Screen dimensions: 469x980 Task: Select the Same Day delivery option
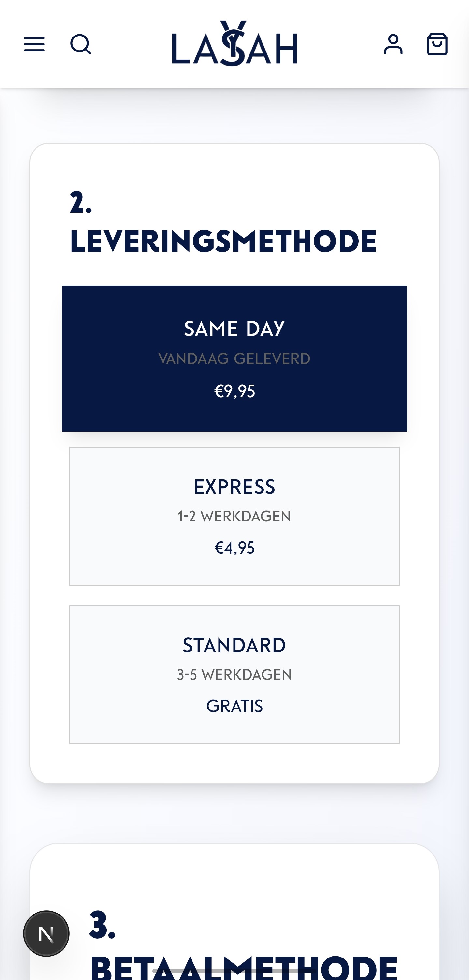[234, 359]
